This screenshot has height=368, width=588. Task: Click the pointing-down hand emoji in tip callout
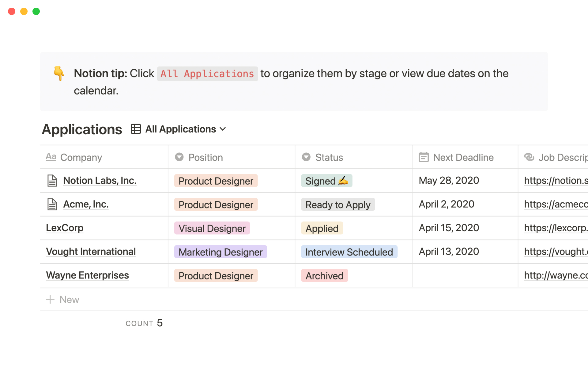pos(59,73)
